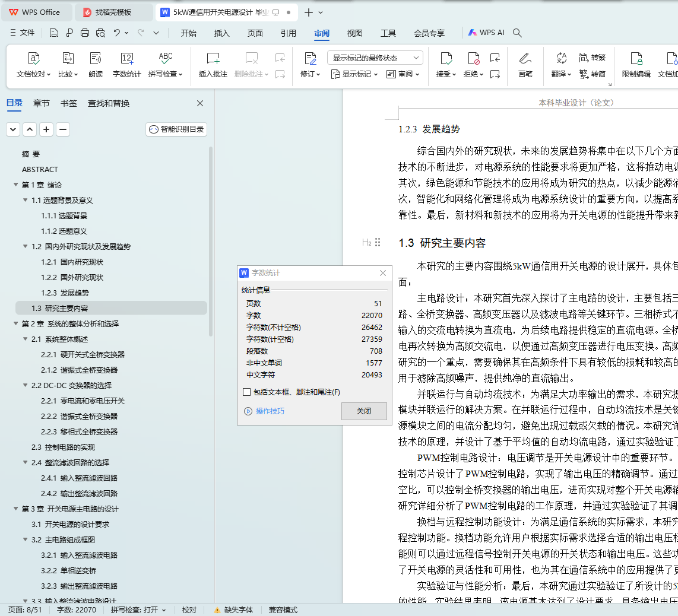This screenshot has width=678, height=616.
Task: Click 关闭 button in 字数统计 dialog
Action: (364, 411)
